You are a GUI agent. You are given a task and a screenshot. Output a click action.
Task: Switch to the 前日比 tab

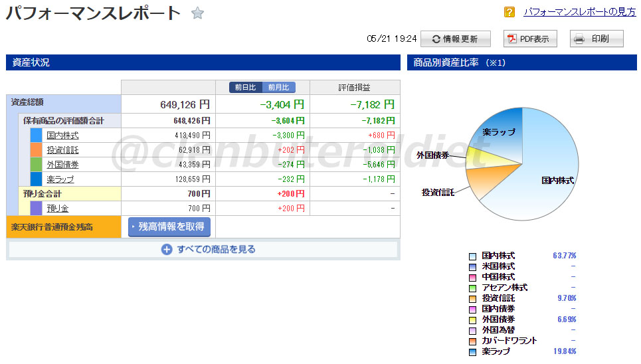245,88
